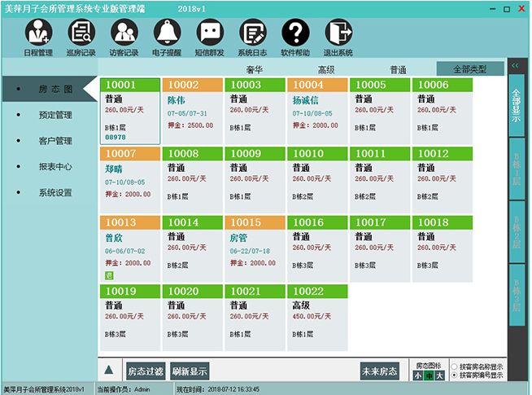The height and width of the screenshot is (395, 532).
Task: Click the 刷新显示 button
Action: (x=190, y=371)
